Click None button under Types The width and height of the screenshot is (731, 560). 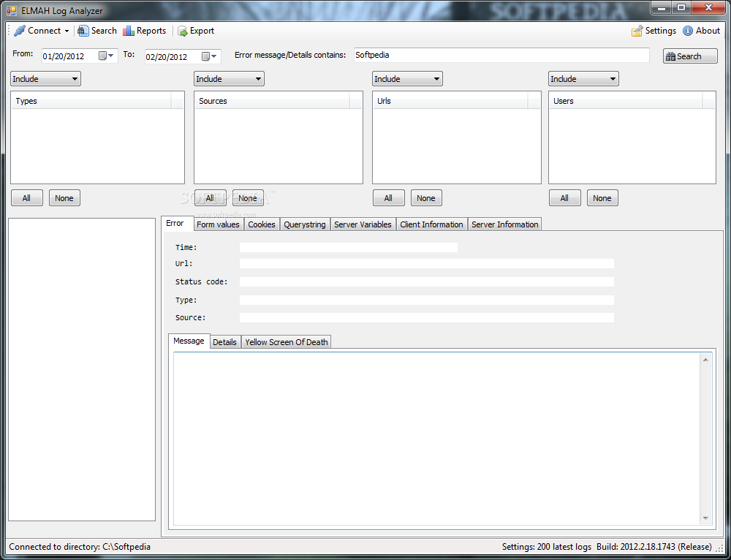pyautogui.click(x=64, y=197)
